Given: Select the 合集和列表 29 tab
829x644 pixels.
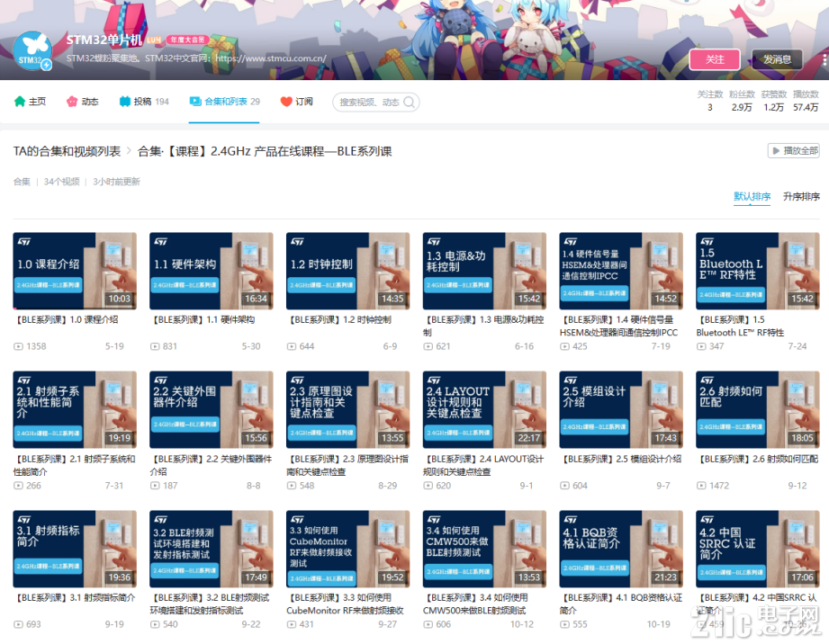Looking at the screenshot, I should (225, 102).
